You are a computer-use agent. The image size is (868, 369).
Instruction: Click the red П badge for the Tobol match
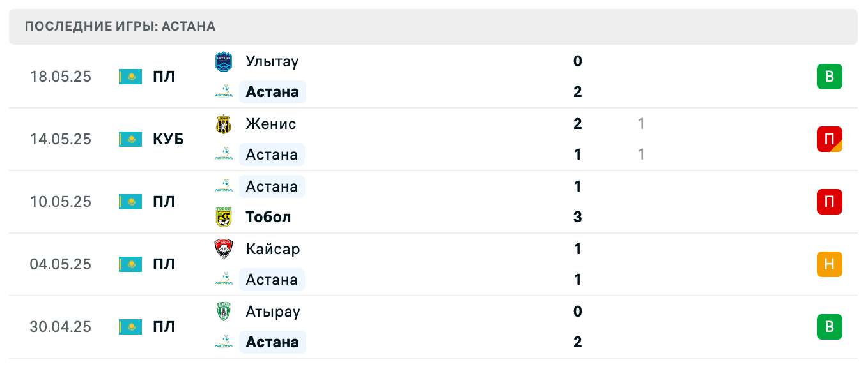tap(829, 202)
